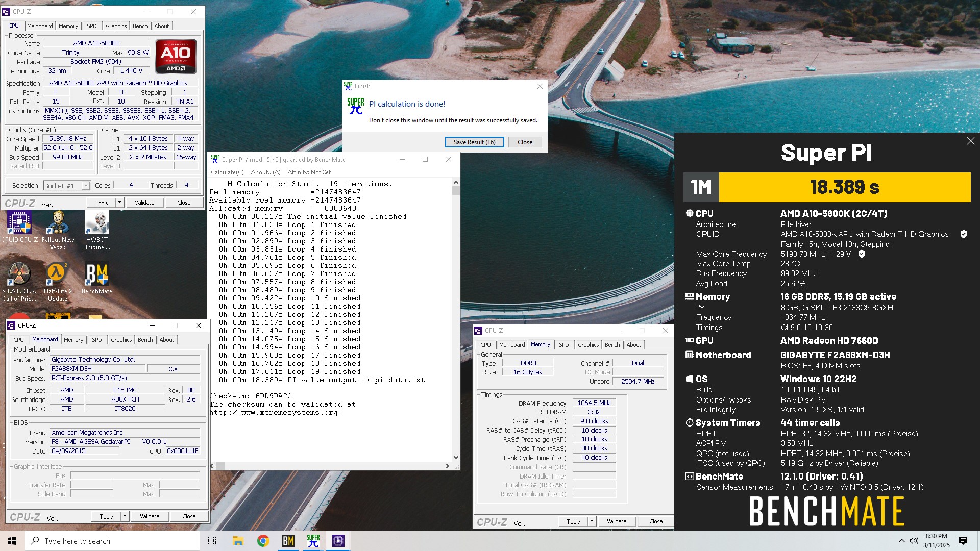Click Tools button in CPU-Z Memory window

tap(573, 521)
